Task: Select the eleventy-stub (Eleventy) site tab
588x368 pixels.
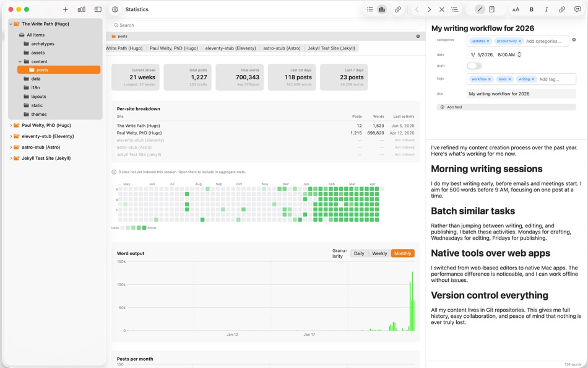Action: click(x=230, y=48)
